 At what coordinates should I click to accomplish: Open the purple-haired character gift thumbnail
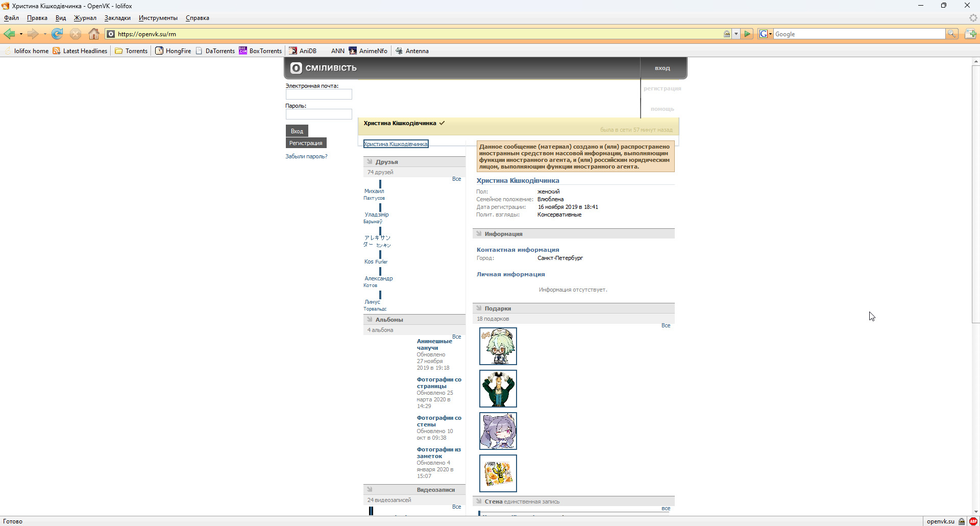point(498,431)
